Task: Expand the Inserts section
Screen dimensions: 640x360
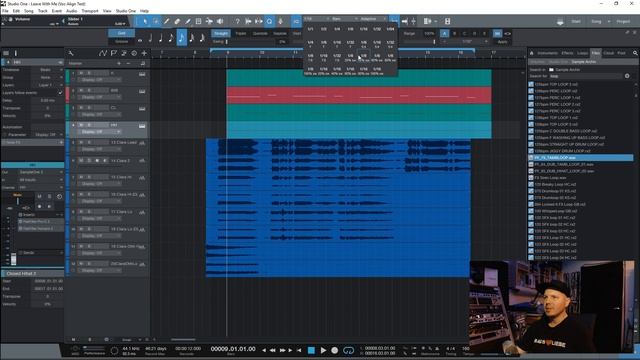Action: point(40,215)
